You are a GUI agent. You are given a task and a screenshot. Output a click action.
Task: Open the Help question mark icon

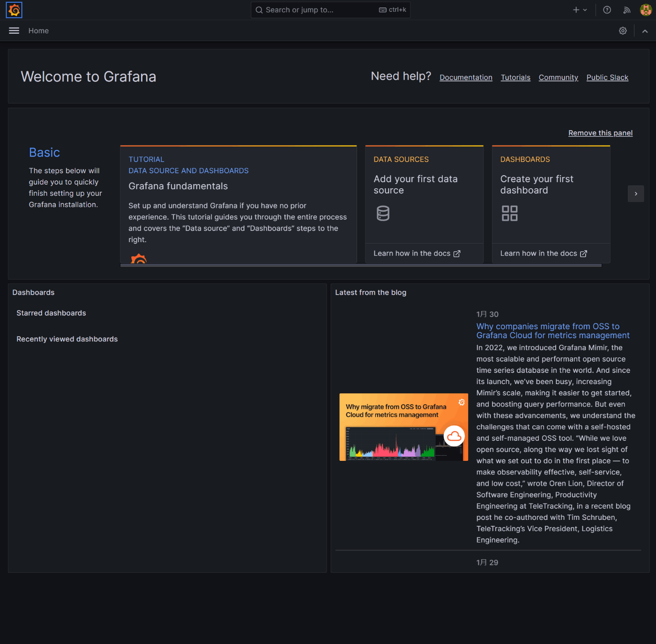607,10
